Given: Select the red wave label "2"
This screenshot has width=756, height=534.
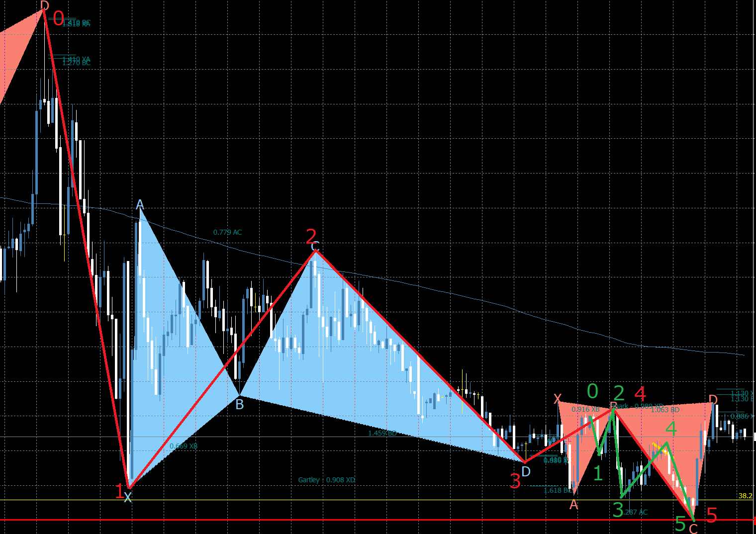Looking at the screenshot, I should (x=311, y=236).
